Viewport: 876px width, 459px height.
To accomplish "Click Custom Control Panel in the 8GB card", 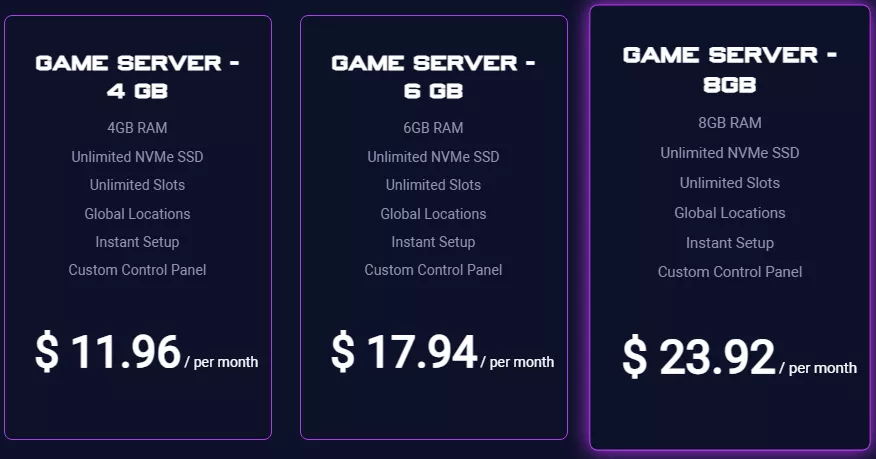I will pos(730,272).
